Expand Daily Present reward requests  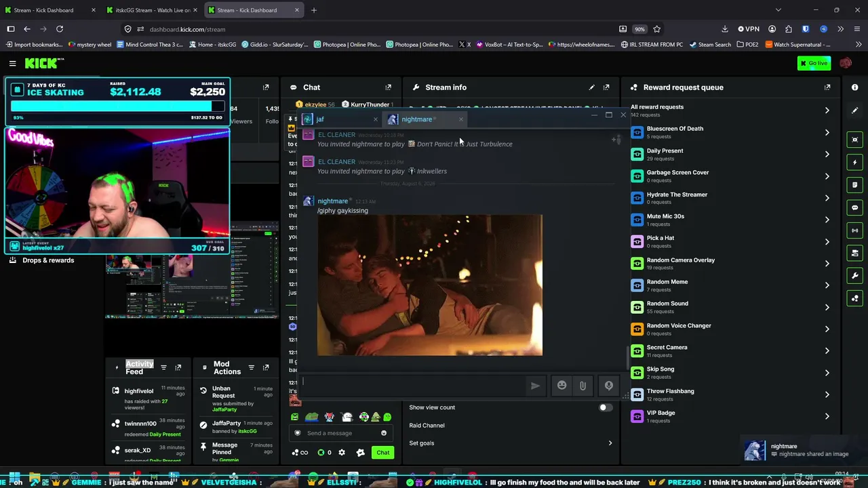[x=827, y=154]
